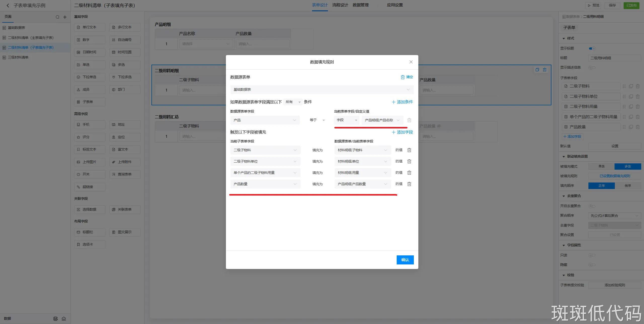Select the 倒序 fill order option
Screen dimensions: 644x324
point(628,186)
